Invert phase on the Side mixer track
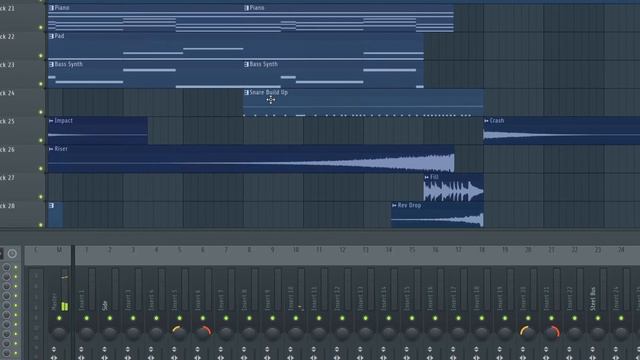 coord(104,349)
